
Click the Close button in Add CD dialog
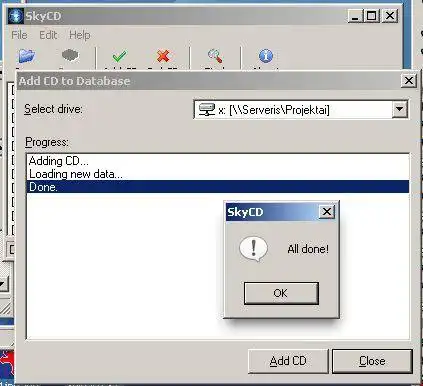(372, 361)
